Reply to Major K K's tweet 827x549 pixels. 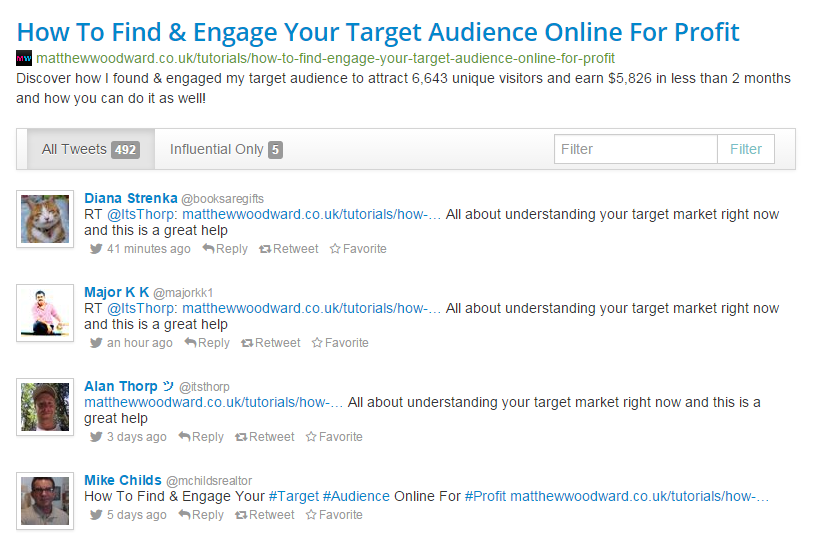[207, 343]
